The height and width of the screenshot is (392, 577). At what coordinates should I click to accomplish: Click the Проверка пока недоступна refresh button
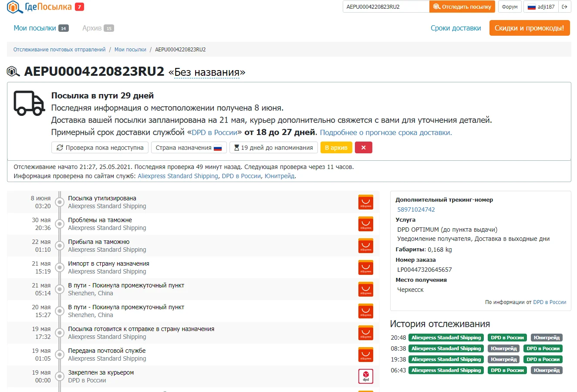[100, 148]
